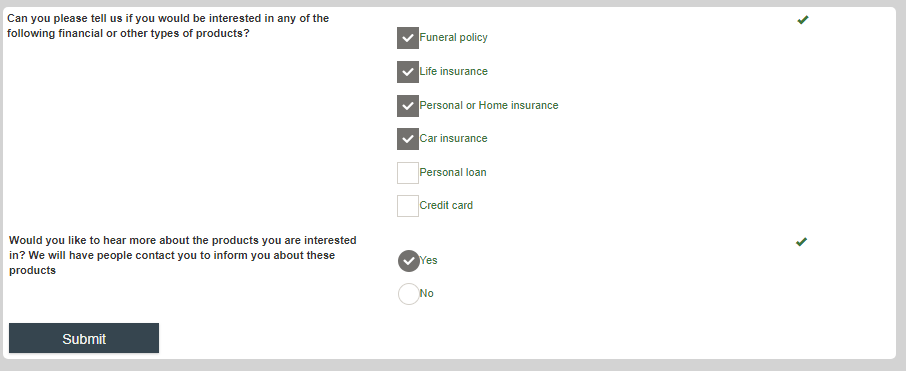Select the Yes radio button
The height and width of the screenshot is (371, 906).
409,261
